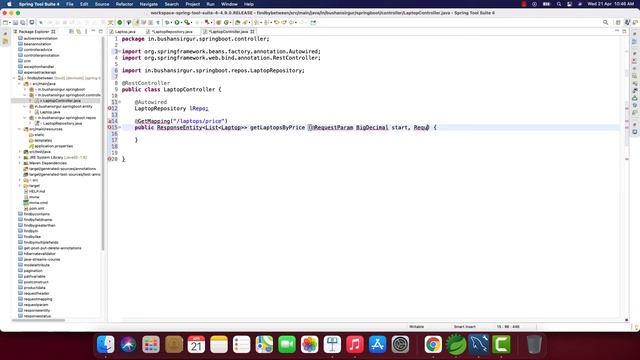The image size is (640, 360).
Task: Collapse the import block fold on line 3
Action: tap(119, 51)
